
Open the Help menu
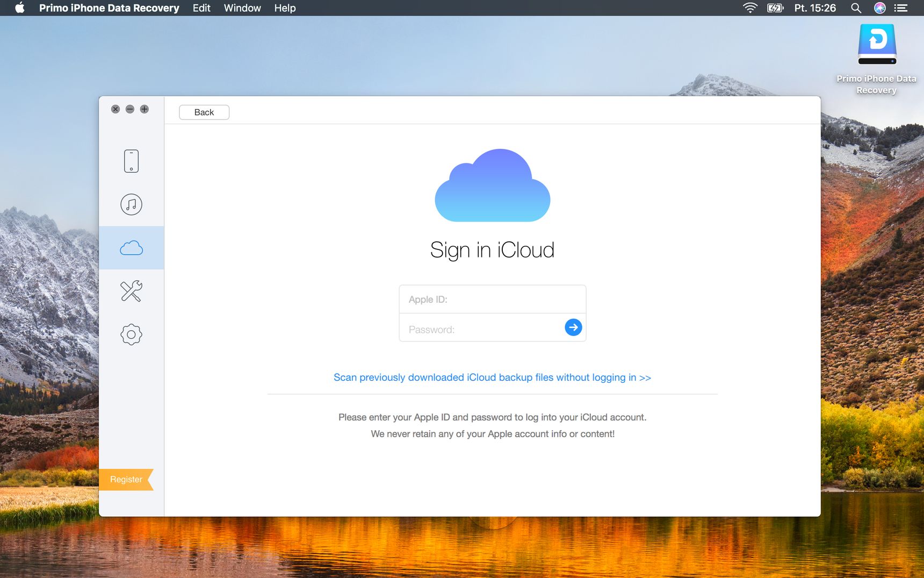coord(285,8)
